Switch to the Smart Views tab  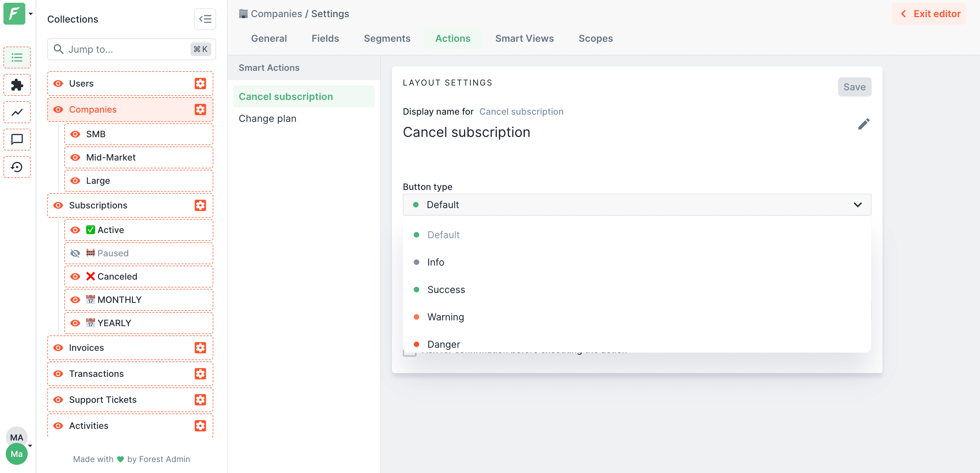coord(524,38)
